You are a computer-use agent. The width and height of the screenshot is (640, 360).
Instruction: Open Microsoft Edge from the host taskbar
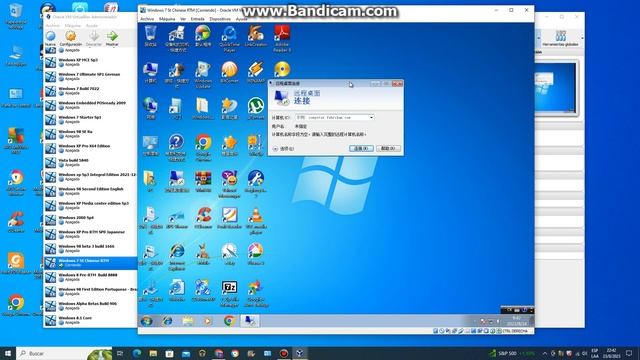[136, 353]
